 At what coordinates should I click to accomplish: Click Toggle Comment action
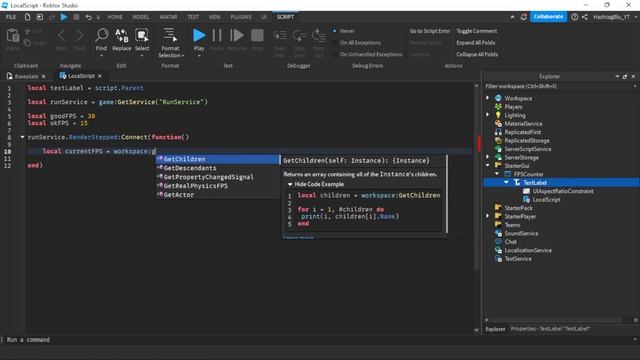point(477,31)
